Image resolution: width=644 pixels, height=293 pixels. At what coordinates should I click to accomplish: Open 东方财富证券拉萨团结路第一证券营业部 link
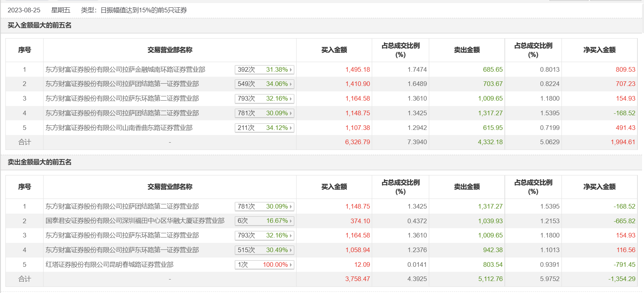click(122, 84)
